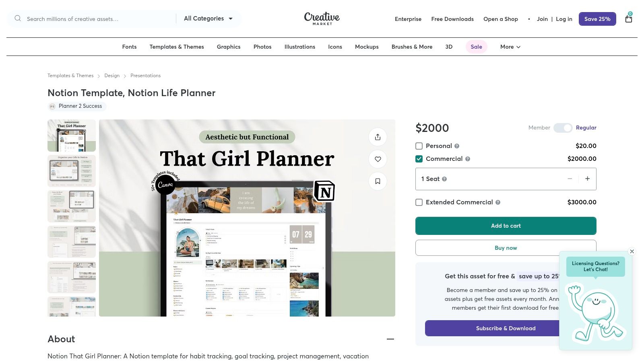Click the help icon next to Personal

[457, 146]
